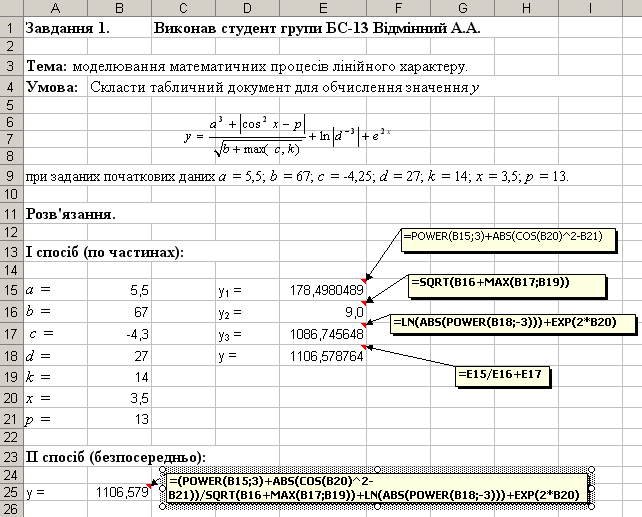
Task: Click label cell 'c =' in row 17
Action: point(55,334)
